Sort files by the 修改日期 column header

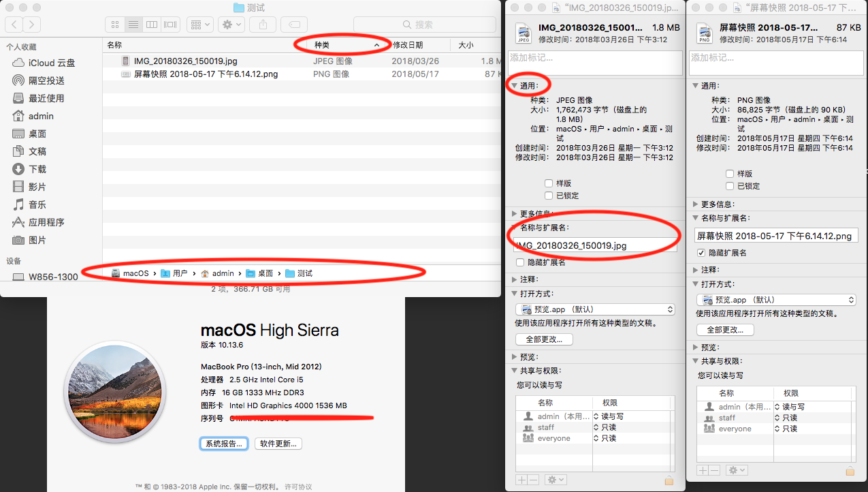click(x=408, y=45)
